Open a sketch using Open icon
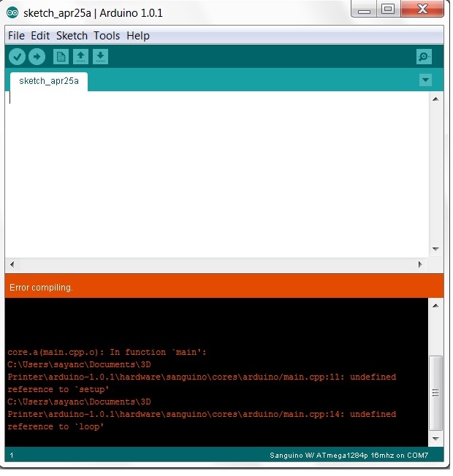Screen dimensions: 453x476 (81, 57)
